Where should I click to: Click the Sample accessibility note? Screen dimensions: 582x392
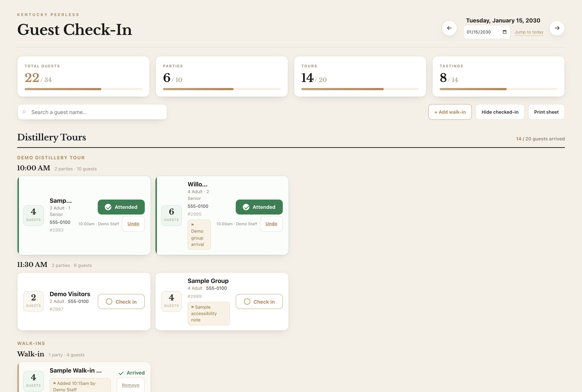pyautogui.click(x=209, y=314)
